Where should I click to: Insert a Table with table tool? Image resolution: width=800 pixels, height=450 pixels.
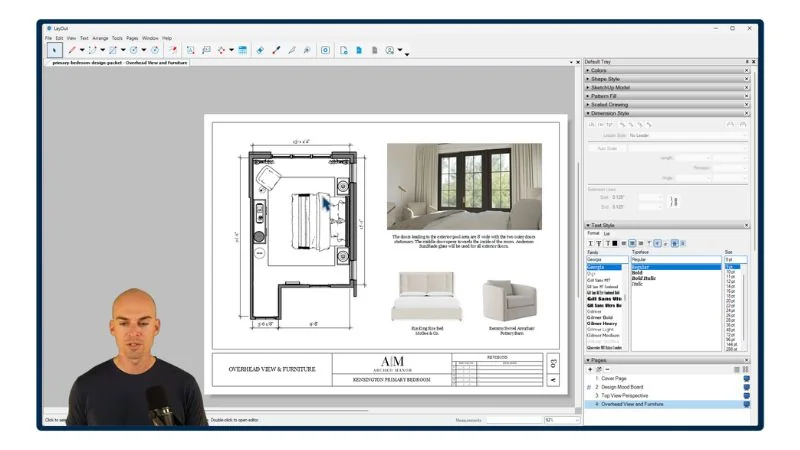click(242, 50)
